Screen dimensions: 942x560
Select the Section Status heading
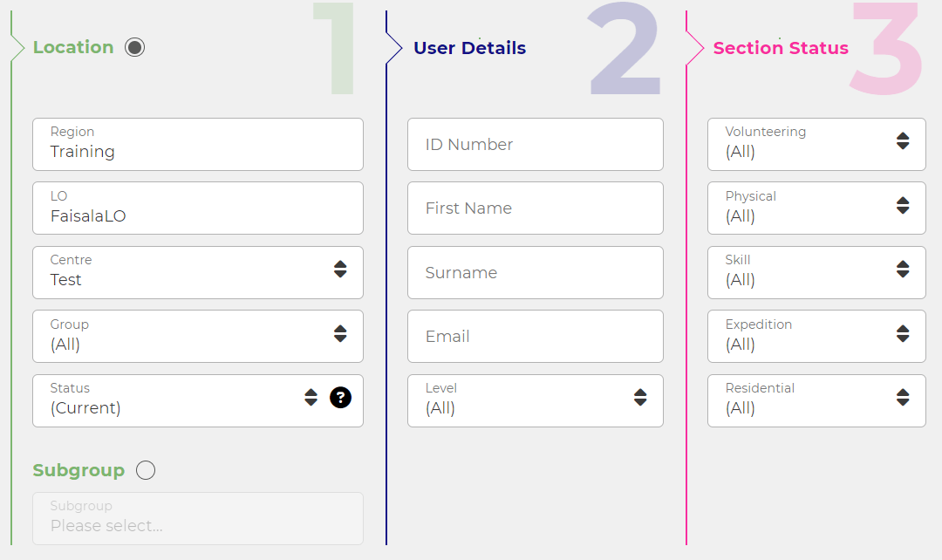tap(781, 48)
